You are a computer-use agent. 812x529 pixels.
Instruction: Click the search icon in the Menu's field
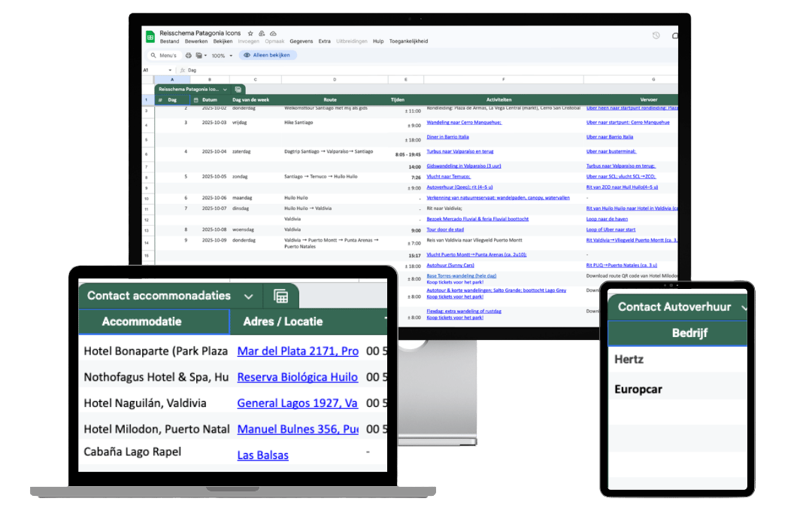pyautogui.click(x=153, y=55)
